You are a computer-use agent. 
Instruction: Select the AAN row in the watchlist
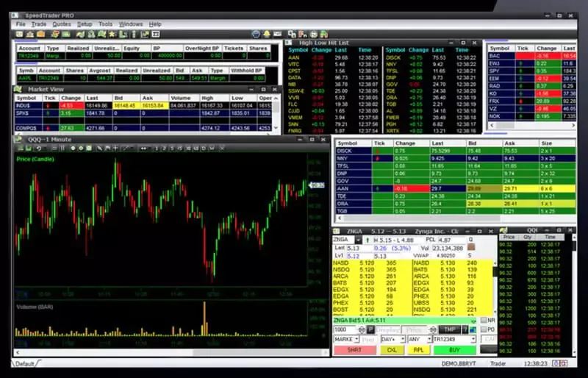coord(456,189)
